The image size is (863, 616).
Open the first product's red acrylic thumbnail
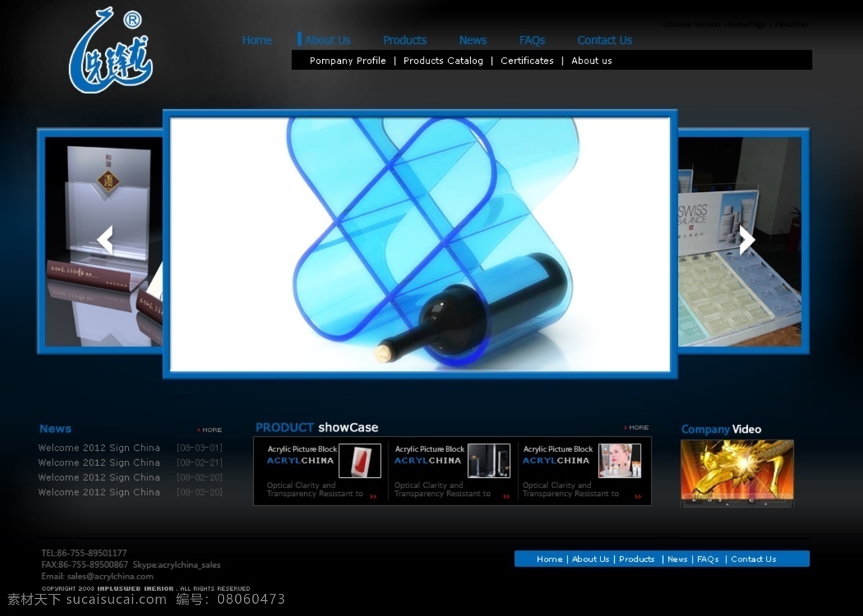pyautogui.click(x=360, y=461)
